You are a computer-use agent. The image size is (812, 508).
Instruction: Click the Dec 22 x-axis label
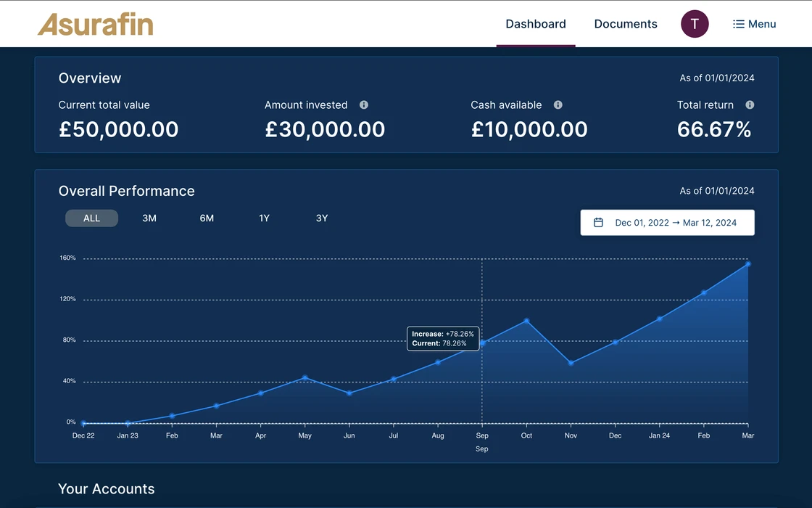83,435
